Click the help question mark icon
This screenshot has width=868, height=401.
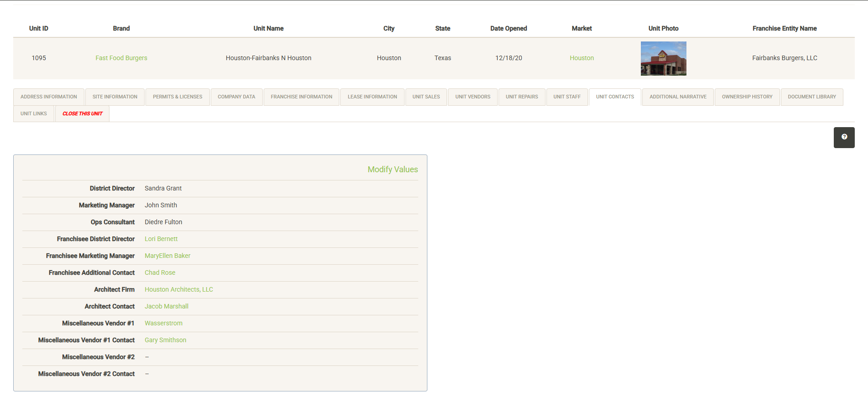(x=844, y=137)
